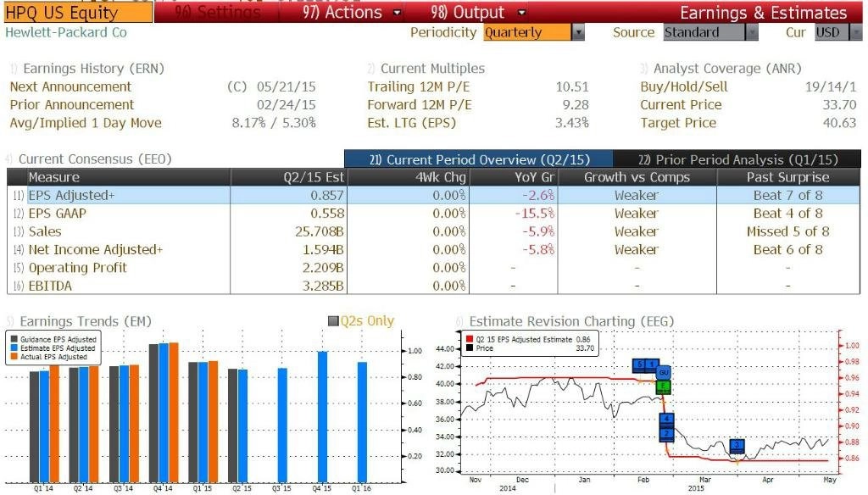Click the Missed 5 of 8 surprise cell

coord(788,232)
